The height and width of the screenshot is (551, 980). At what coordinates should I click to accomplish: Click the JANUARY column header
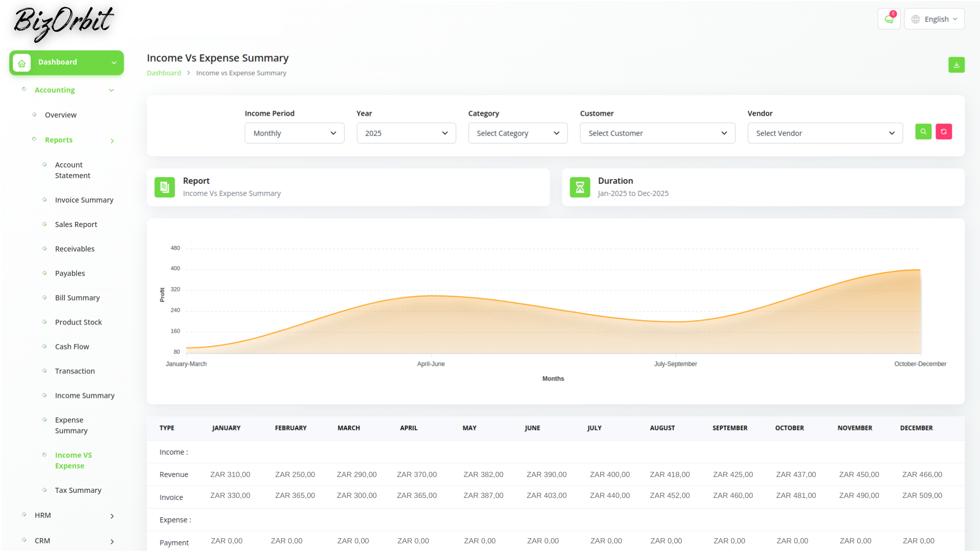(x=226, y=428)
